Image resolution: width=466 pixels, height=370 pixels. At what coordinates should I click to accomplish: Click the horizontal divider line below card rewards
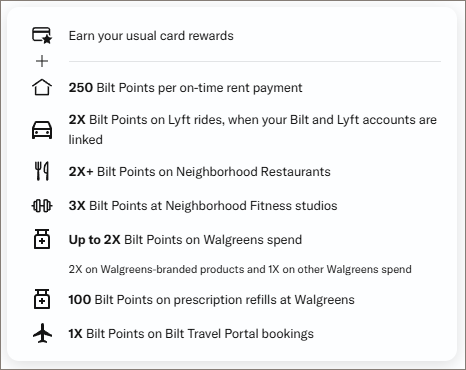[x=255, y=61]
